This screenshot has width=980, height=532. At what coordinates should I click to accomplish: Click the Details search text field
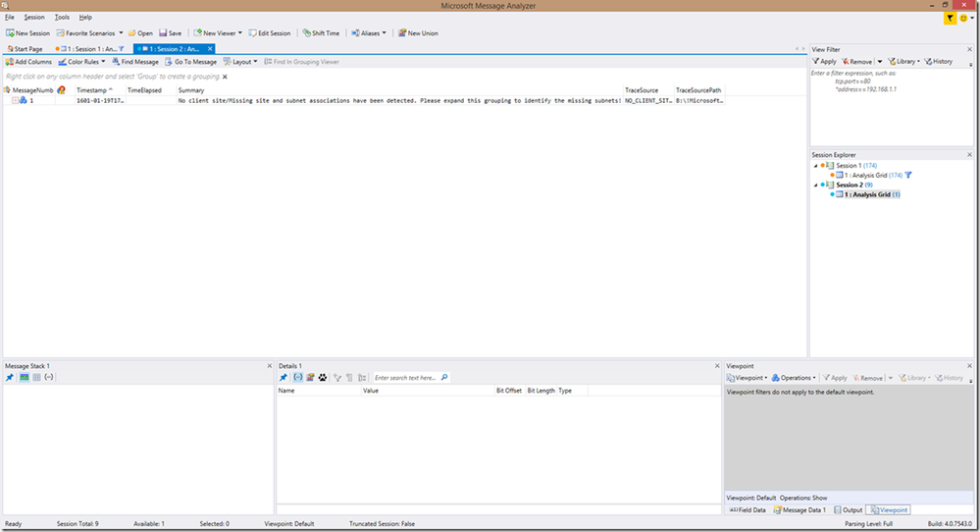point(406,378)
